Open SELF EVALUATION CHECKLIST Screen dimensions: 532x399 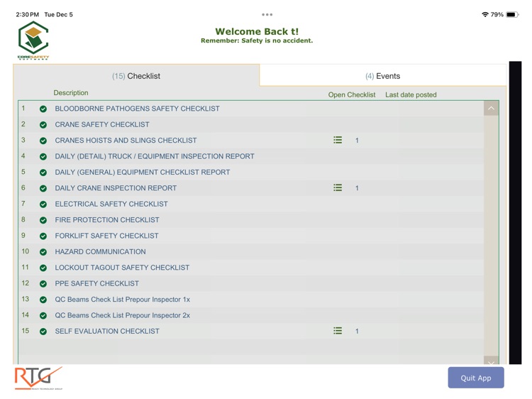click(107, 331)
